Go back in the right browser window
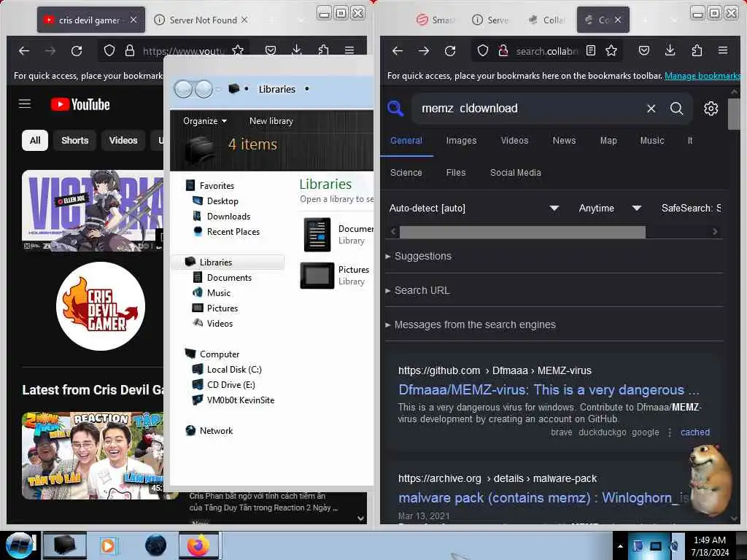 pyautogui.click(x=398, y=50)
